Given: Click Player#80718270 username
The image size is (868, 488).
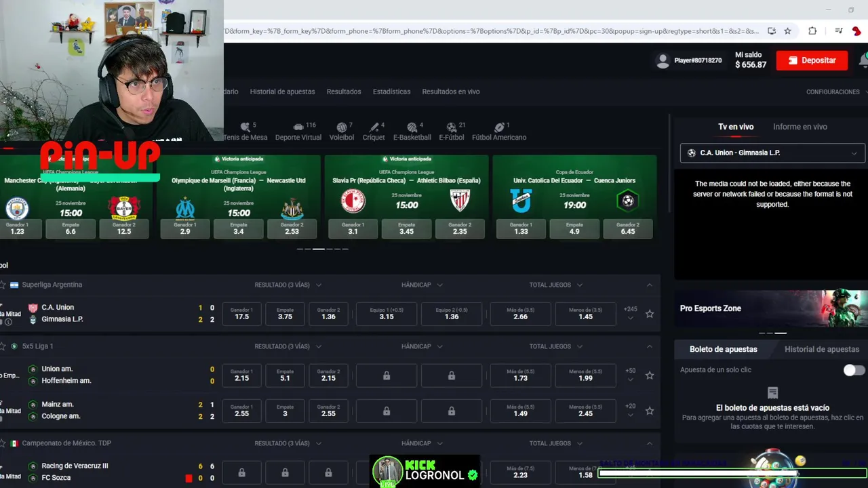Looking at the screenshot, I should click(698, 60).
